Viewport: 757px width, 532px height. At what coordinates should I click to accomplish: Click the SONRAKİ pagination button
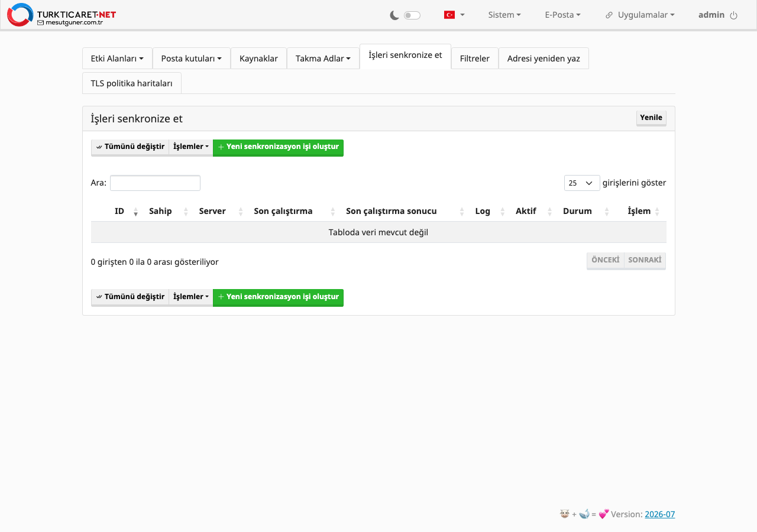pyautogui.click(x=645, y=260)
